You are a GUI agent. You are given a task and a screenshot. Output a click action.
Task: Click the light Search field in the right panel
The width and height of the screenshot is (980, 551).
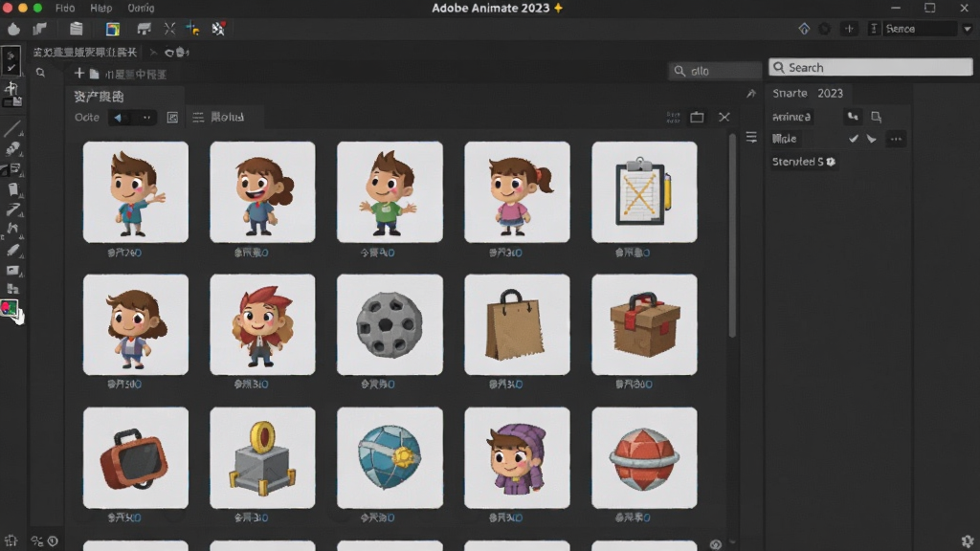pyautogui.click(x=871, y=68)
